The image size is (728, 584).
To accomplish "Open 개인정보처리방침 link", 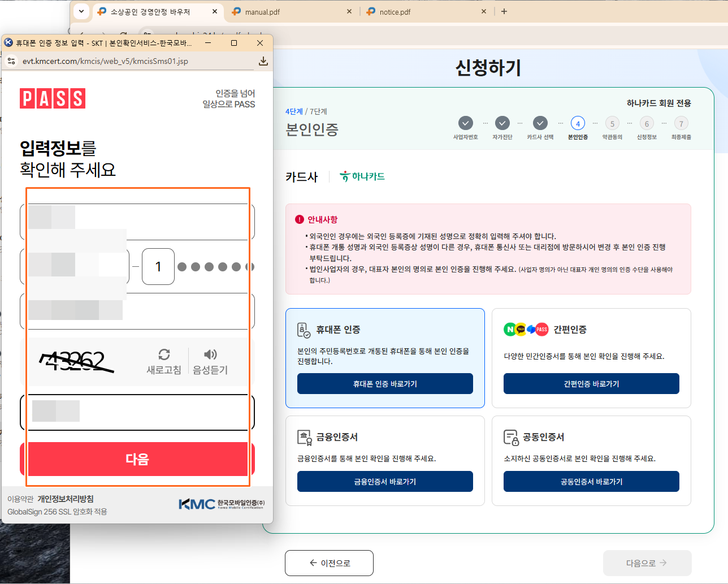I will [x=66, y=499].
